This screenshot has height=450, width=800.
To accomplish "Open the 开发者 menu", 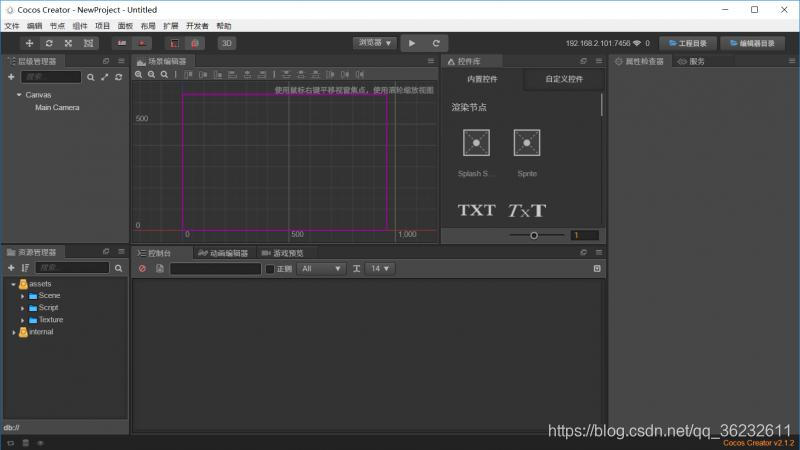I will coord(197,26).
